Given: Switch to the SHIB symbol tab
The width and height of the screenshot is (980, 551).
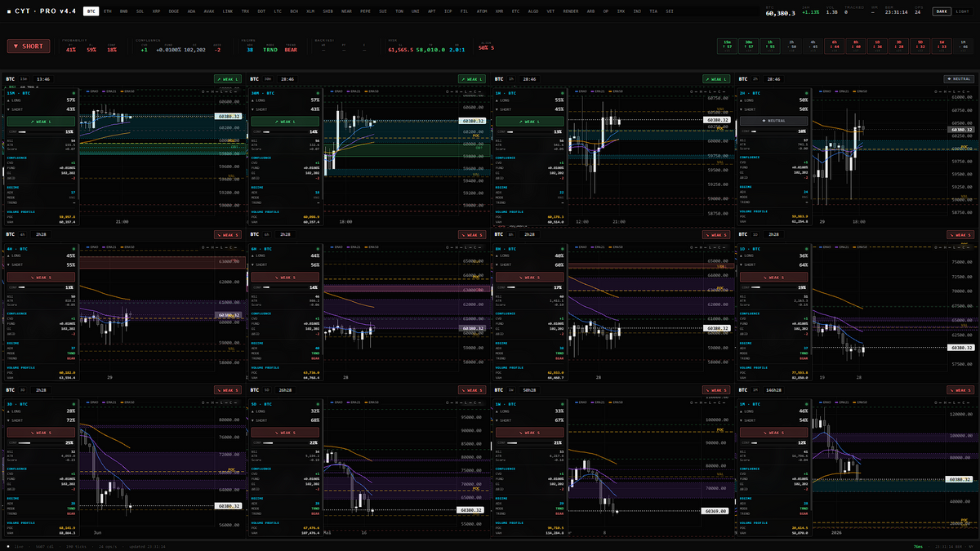Looking at the screenshot, I should 327,12.
